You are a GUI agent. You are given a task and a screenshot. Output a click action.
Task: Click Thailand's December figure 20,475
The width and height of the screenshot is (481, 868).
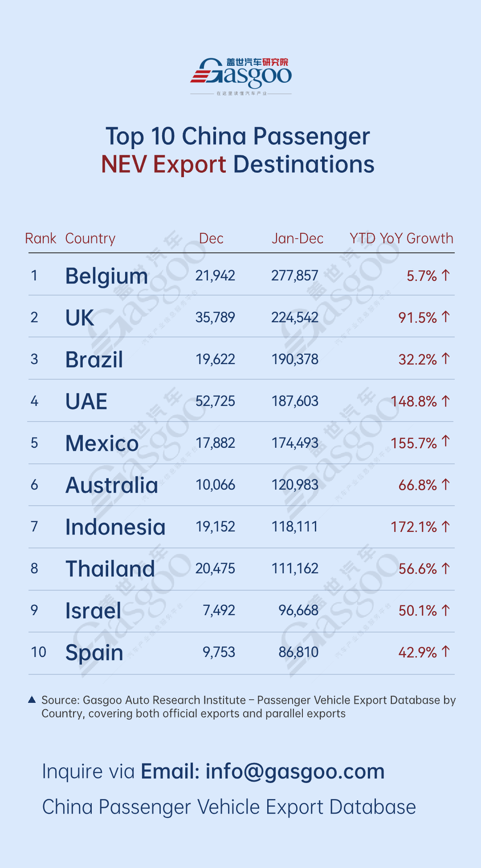[215, 568]
